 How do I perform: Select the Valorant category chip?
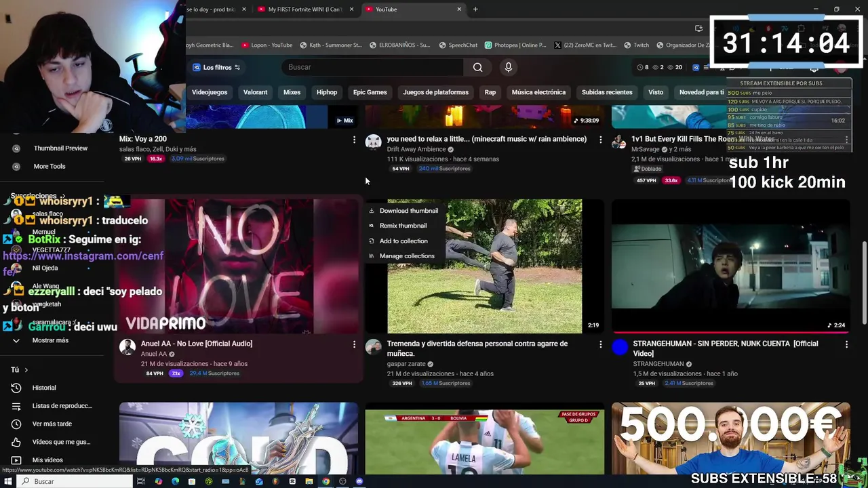(x=256, y=92)
